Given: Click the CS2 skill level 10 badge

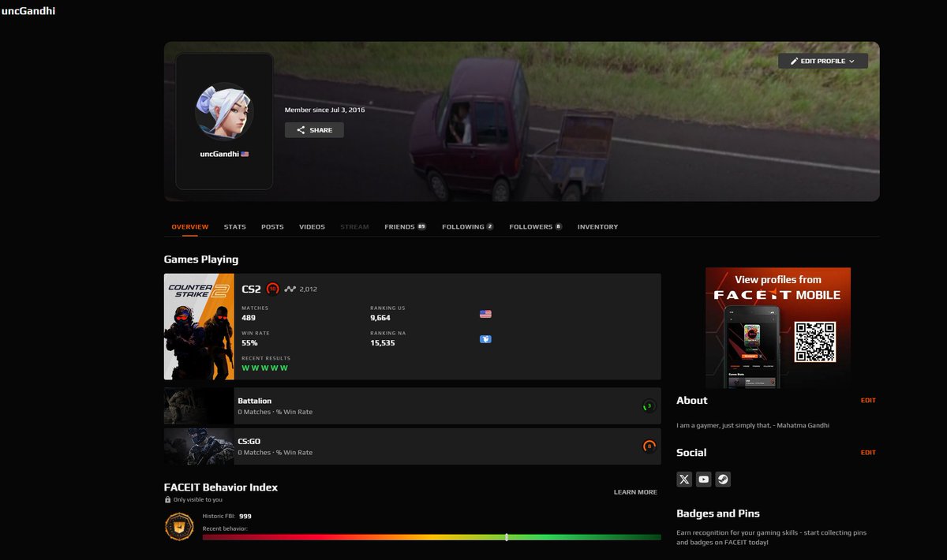Looking at the screenshot, I should [273, 289].
